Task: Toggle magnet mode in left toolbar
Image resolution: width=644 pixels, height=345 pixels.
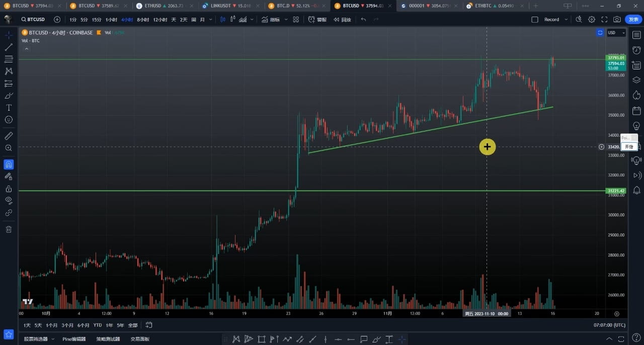Action: [9, 164]
